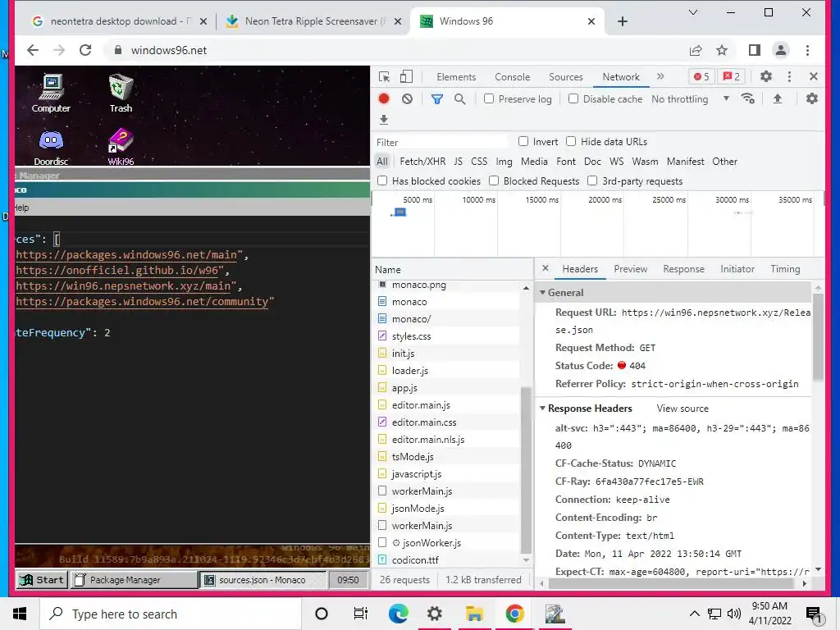Filter requests by Fetch/XHR
This screenshot has height=630, width=840.
click(422, 162)
